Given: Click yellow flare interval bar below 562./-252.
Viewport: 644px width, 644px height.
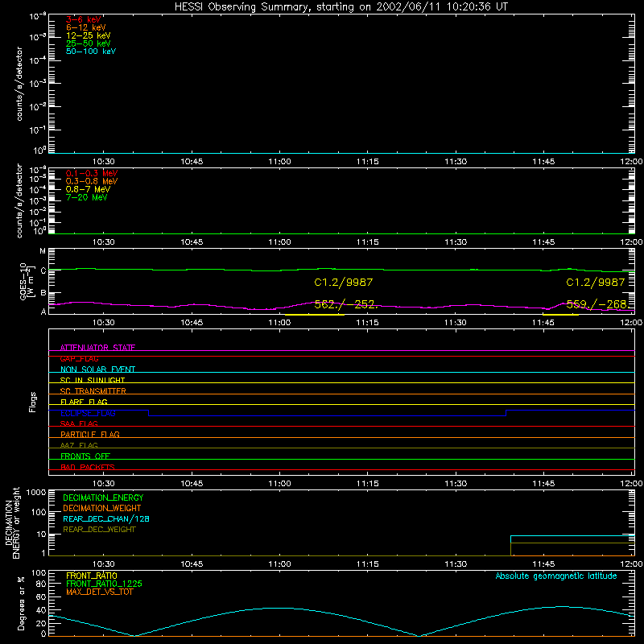Looking at the screenshot, I should [x=314, y=315].
